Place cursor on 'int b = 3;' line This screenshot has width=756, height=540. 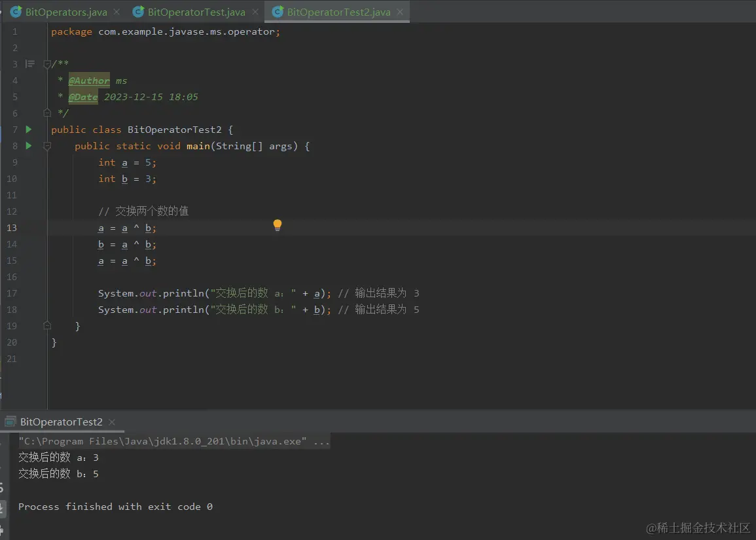click(x=127, y=179)
